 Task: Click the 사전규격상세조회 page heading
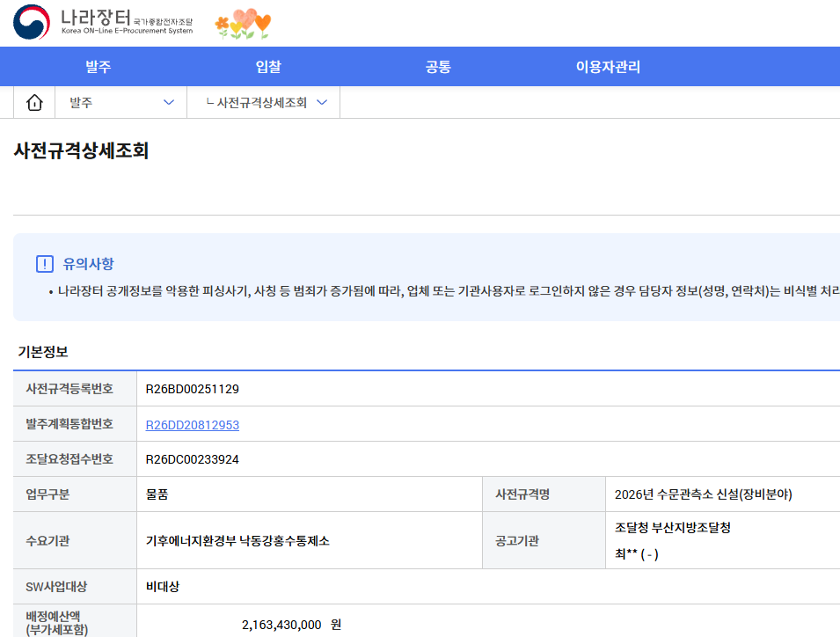[81, 150]
